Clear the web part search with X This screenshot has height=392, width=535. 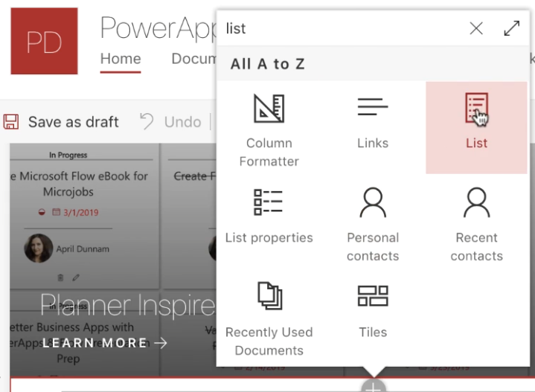(476, 28)
